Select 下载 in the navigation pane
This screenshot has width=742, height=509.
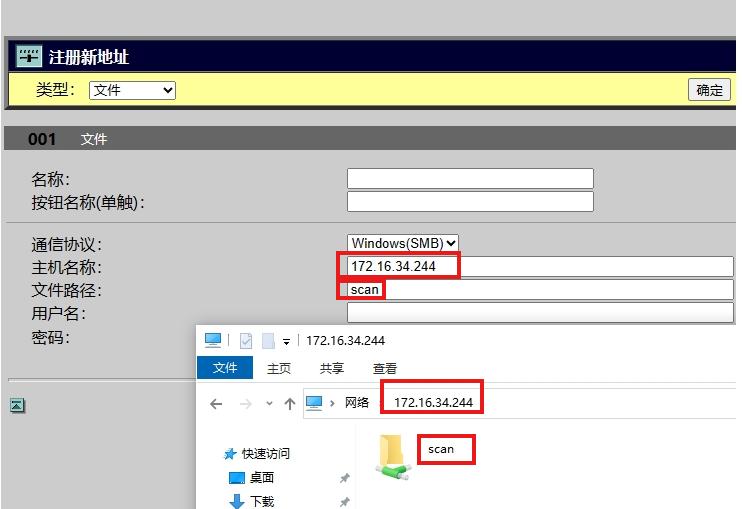[x=251, y=501]
